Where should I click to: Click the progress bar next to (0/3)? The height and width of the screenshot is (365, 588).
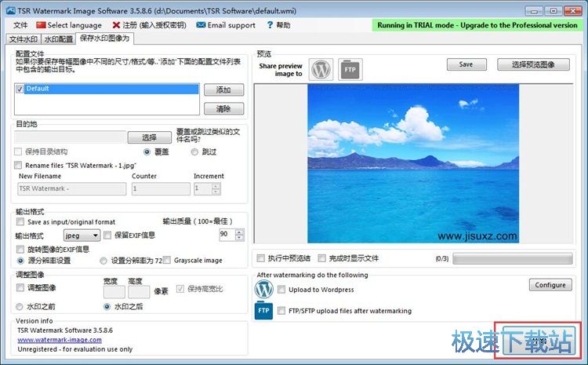point(513,258)
